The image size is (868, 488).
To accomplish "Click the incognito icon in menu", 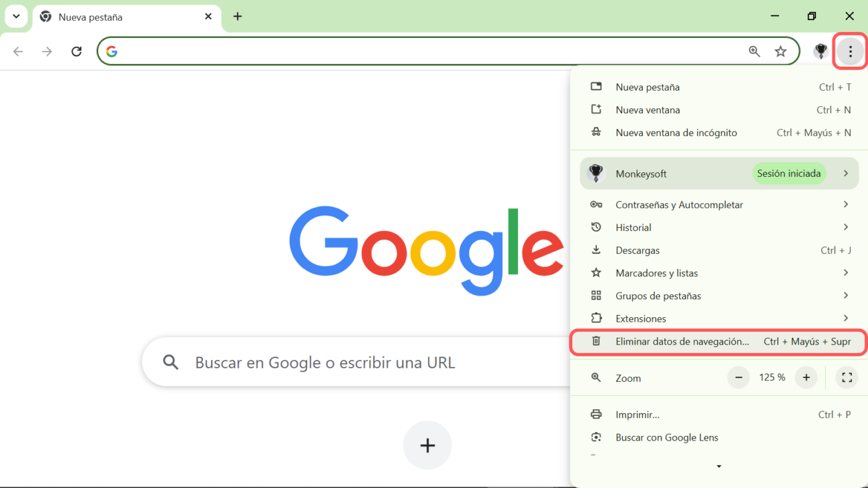I will pos(596,132).
